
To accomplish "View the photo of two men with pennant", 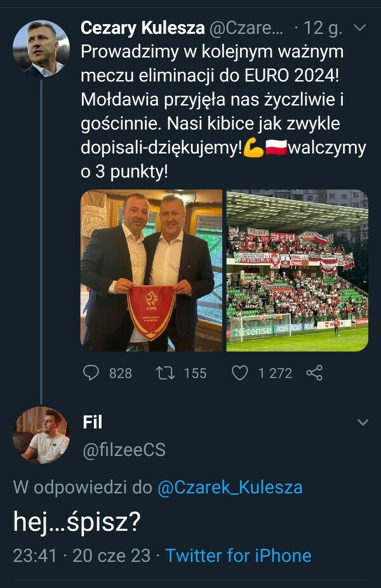I will point(151,270).
